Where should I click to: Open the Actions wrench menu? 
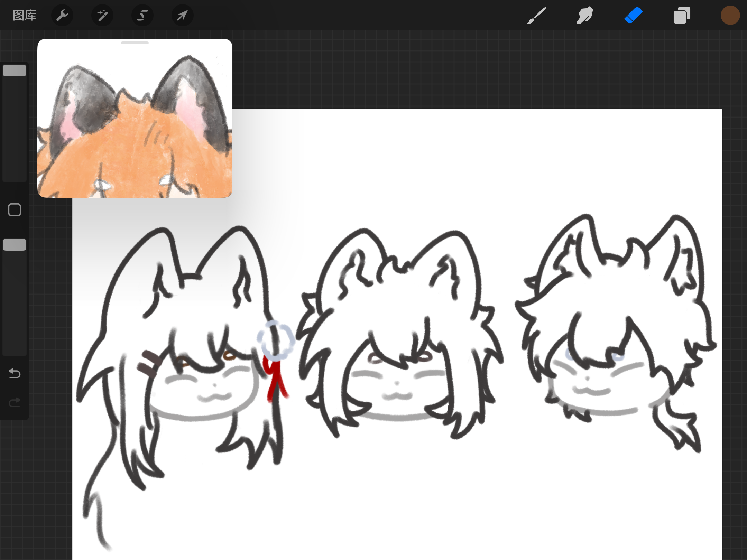point(62,15)
